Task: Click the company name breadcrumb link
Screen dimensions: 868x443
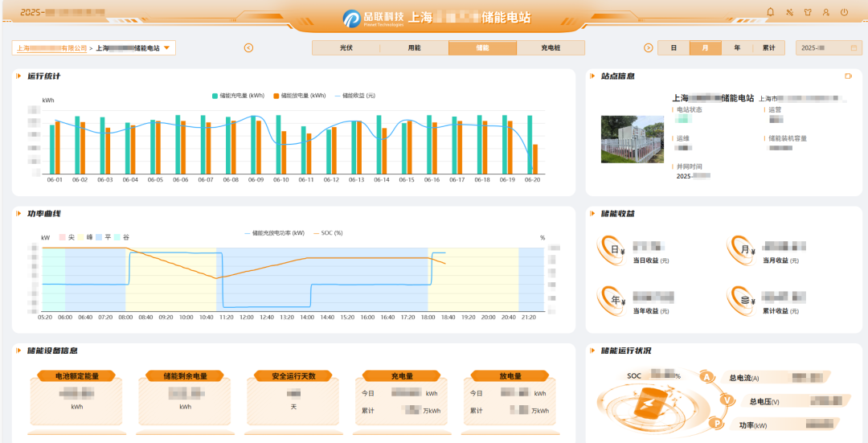Action: coord(51,48)
